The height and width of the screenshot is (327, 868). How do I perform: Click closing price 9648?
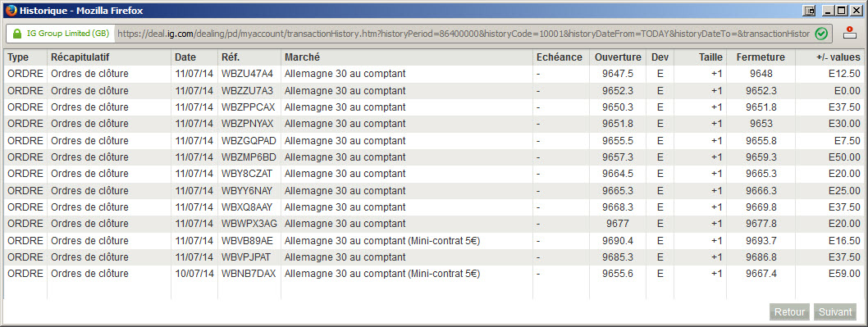click(x=761, y=74)
